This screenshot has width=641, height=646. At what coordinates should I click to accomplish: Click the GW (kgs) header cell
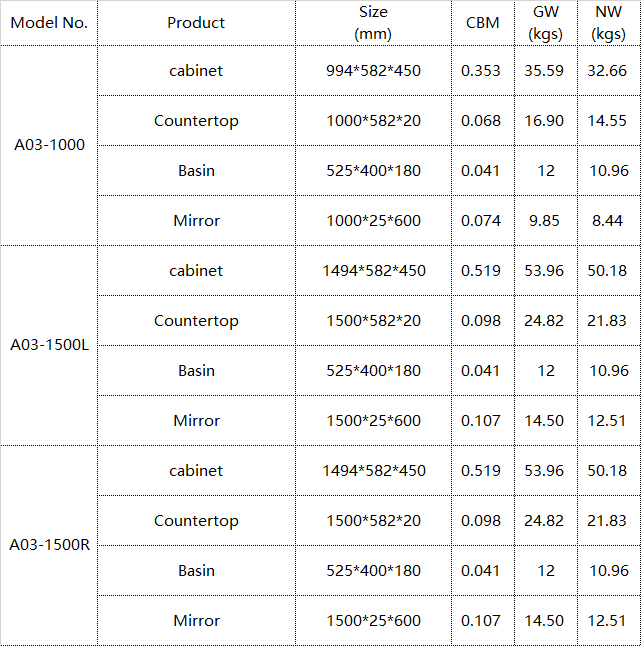(x=546, y=23)
